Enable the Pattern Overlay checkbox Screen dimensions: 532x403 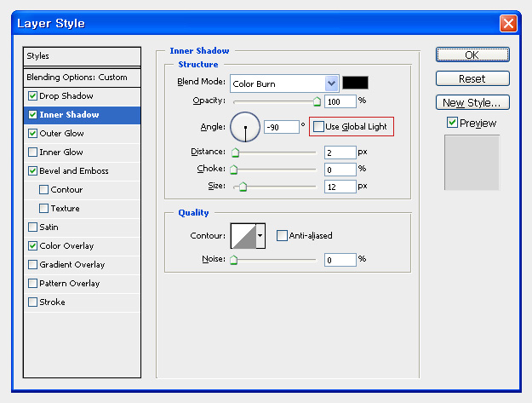pyautogui.click(x=32, y=283)
